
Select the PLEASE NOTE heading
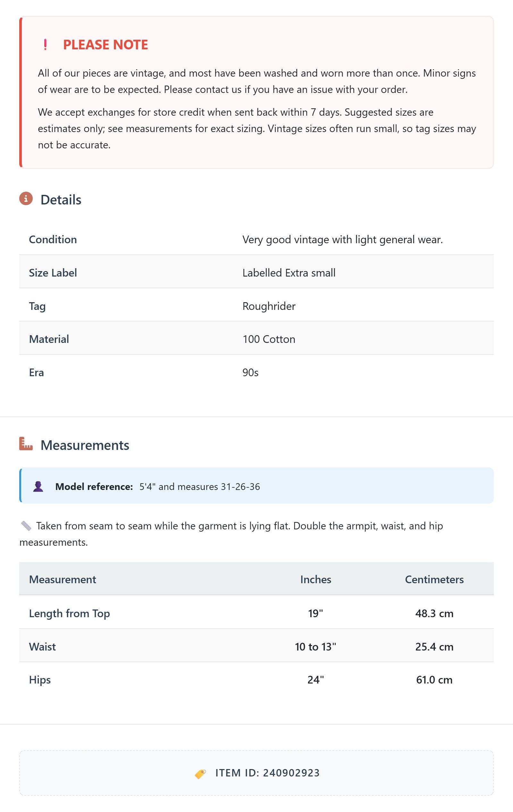pos(105,45)
